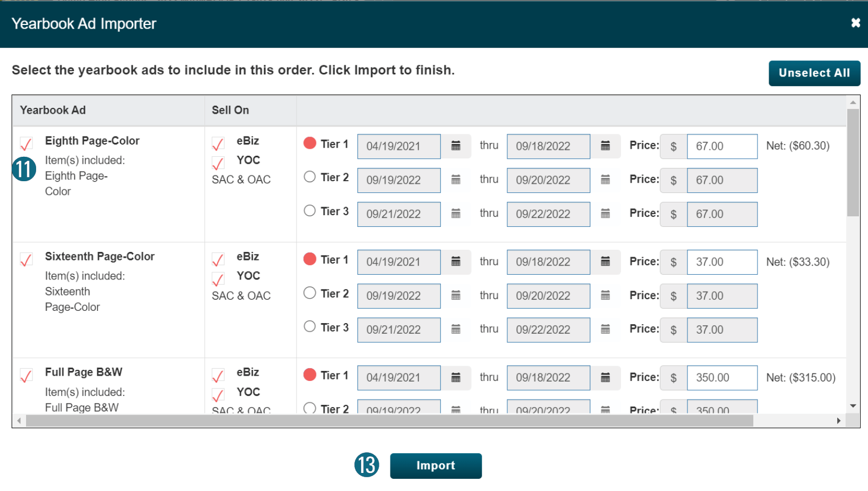Open calendar for Eighth Page-Color Tier 1 start date
Screen dimensions: 868x491
pos(456,146)
